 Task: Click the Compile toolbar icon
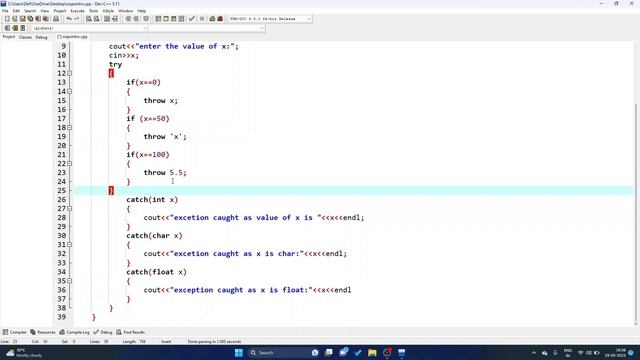coord(158,19)
